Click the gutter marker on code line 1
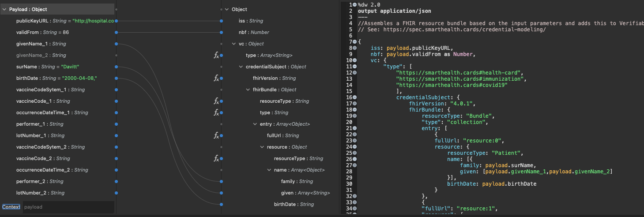The image size is (644, 217). [x=355, y=4]
